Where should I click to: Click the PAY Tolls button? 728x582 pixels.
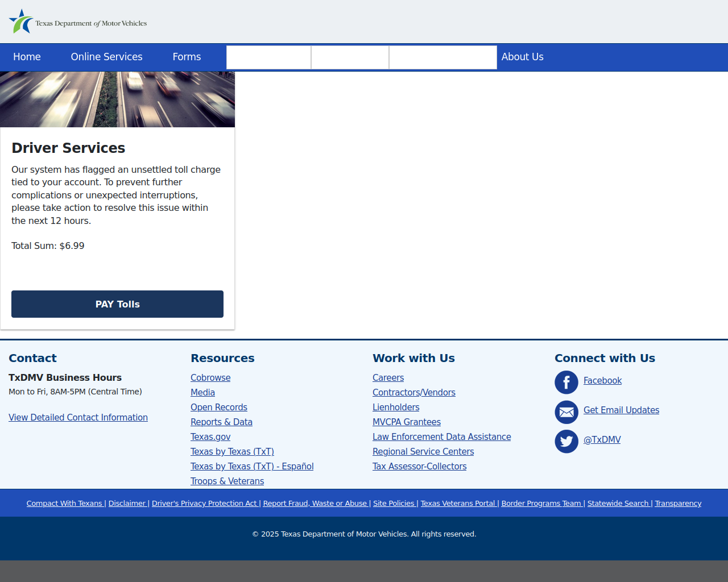(117, 304)
